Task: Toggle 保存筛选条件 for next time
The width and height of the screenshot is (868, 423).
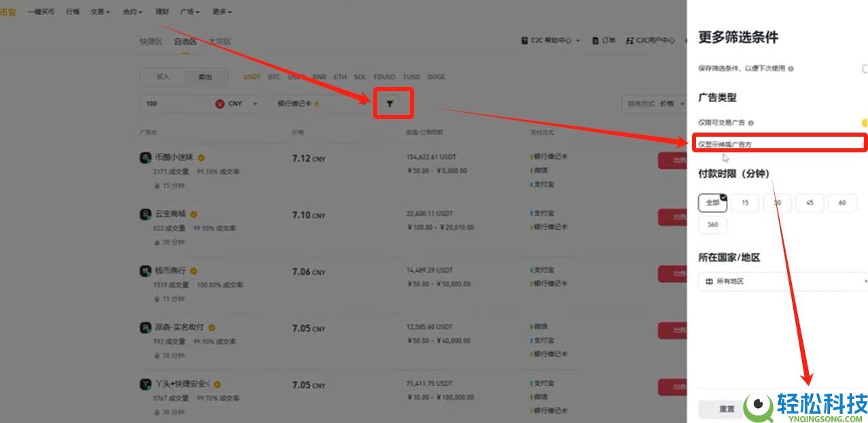Action: point(863,68)
